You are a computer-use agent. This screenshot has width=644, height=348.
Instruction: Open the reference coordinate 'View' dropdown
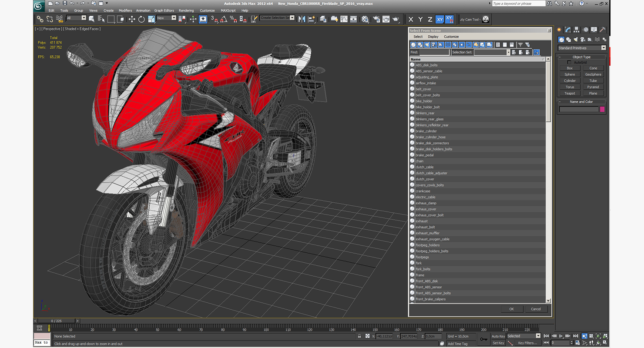coord(166,18)
